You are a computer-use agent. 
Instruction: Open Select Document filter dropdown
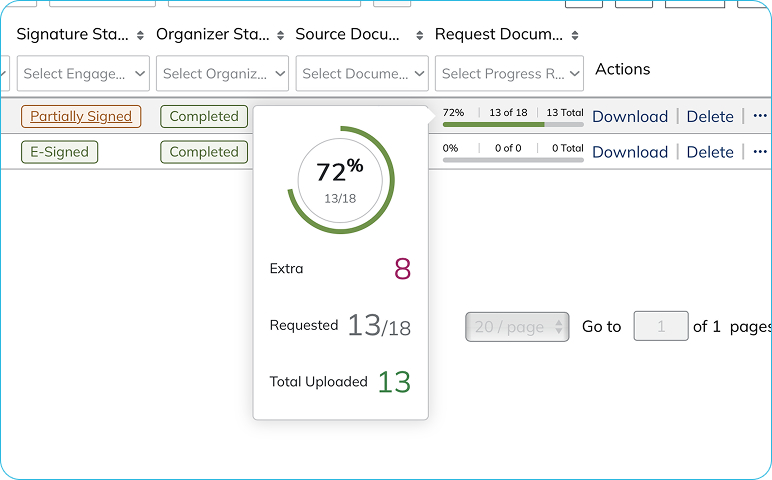coord(362,73)
